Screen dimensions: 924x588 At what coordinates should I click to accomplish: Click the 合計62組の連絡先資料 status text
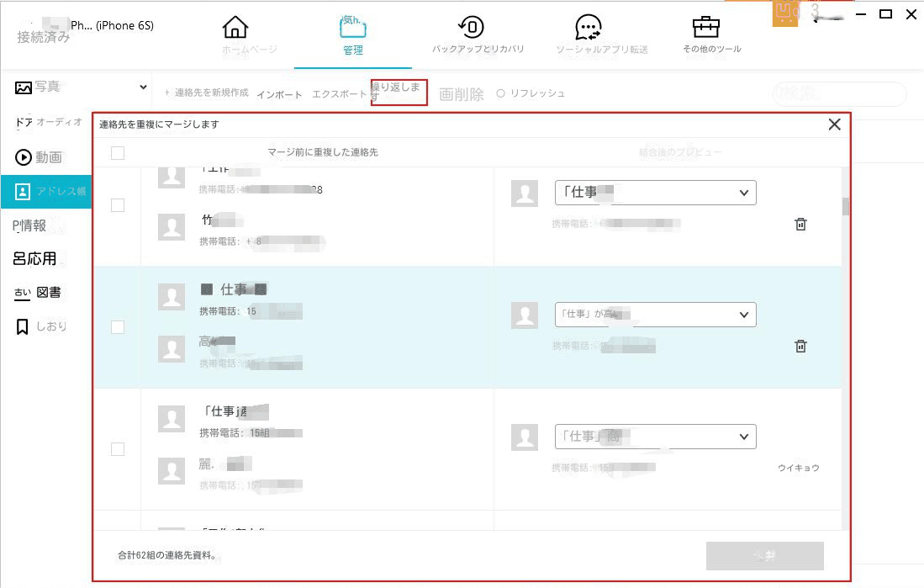[166, 555]
